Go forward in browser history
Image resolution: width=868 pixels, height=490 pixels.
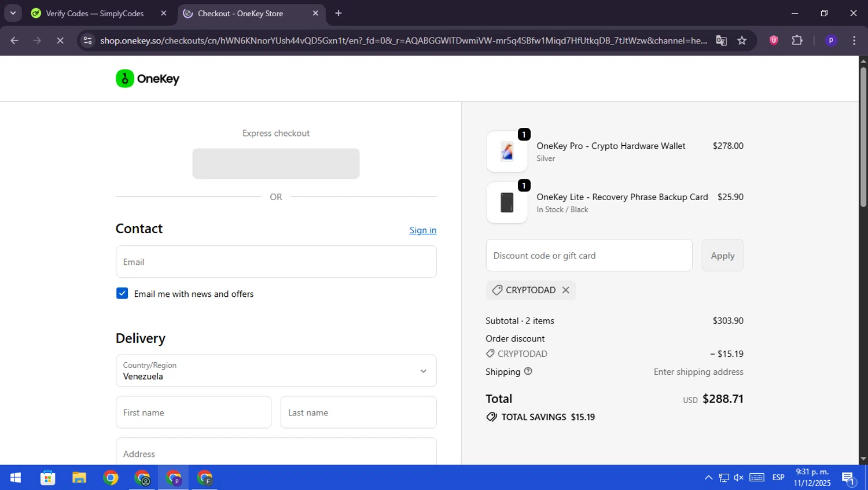pos(37,40)
